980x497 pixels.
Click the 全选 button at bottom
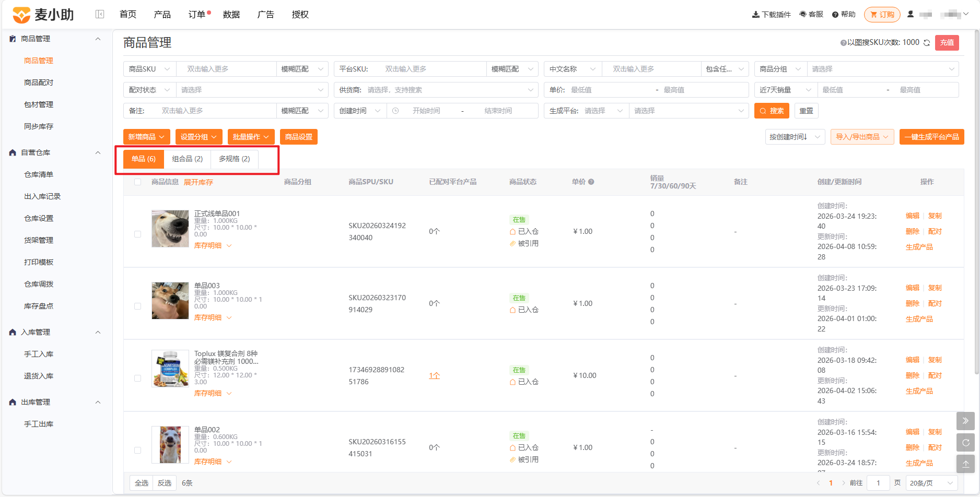(142, 483)
